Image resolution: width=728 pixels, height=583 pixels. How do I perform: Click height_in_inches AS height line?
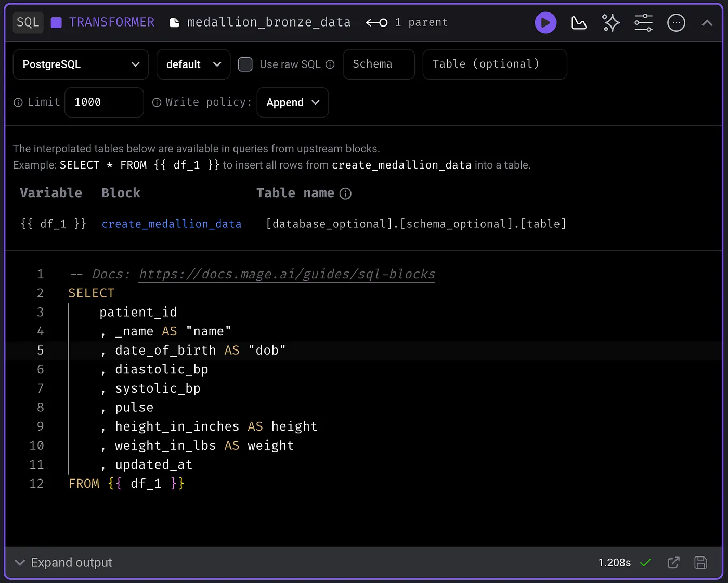tap(208, 426)
